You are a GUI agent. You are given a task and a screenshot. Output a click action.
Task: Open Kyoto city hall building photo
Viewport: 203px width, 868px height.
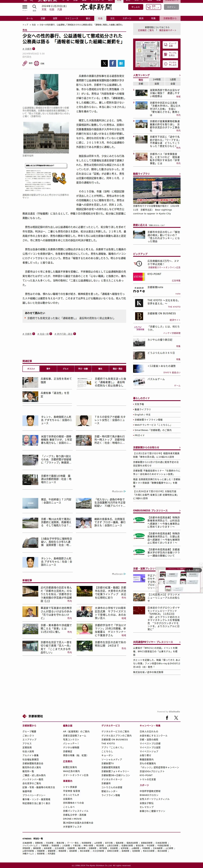coord(46,138)
